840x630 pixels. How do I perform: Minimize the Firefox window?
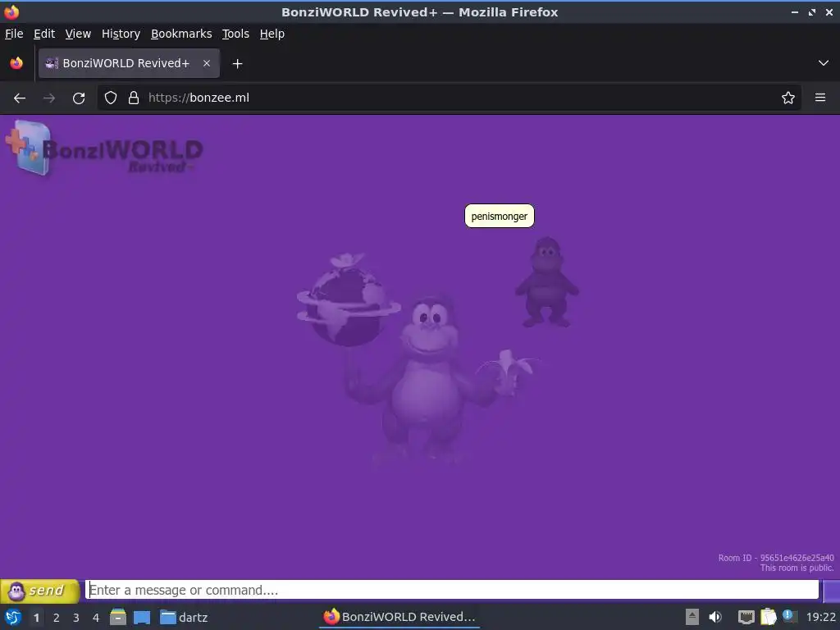[x=795, y=11]
